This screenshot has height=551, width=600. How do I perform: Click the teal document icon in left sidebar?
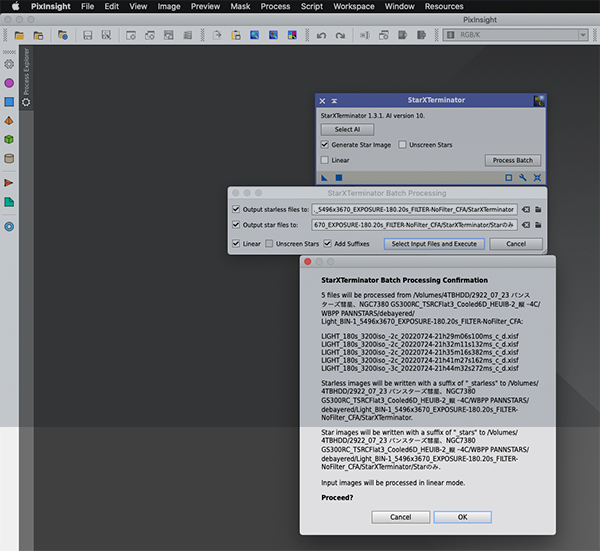[9, 202]
